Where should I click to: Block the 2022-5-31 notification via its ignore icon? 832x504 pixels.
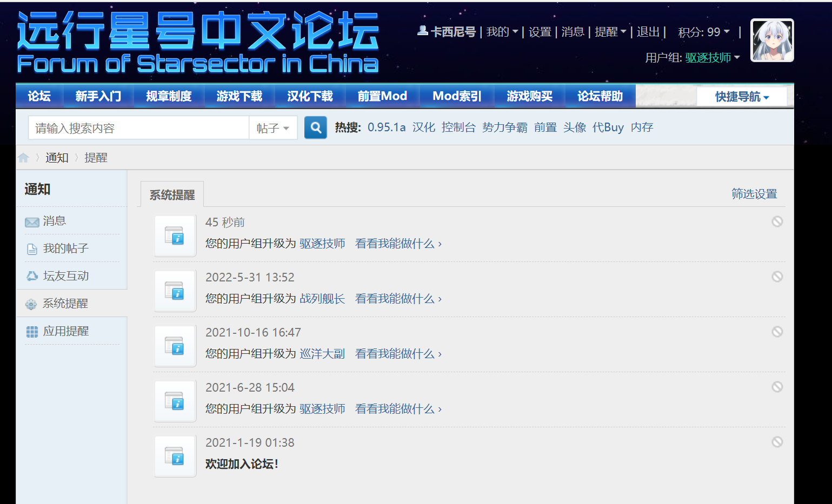coord(777,277)
